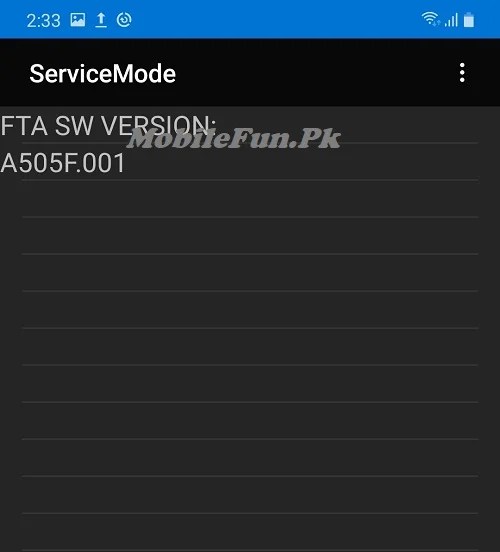The width and height of the screenshot is (500, 552).
Task: Click the divider line under FTA SW VERSION
Action: tap(250, 143)
